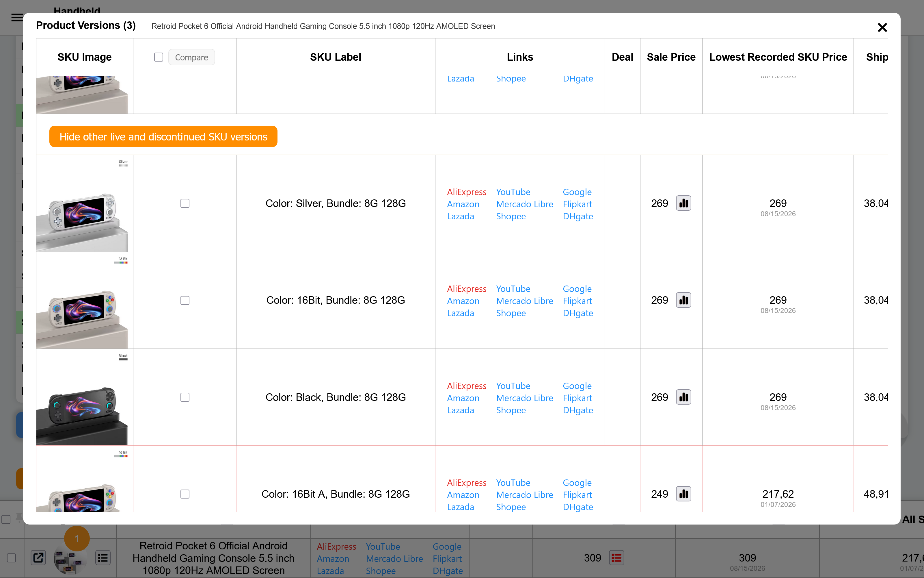
Task: Open Flipkart link for 16Bit SKU
Action: [x=577, y=301]
